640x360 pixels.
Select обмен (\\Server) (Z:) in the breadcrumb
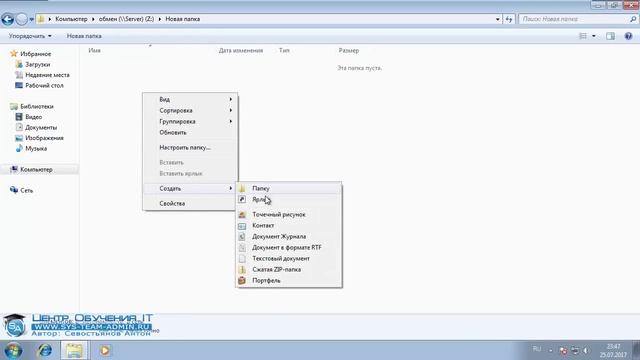click(126, 19)
